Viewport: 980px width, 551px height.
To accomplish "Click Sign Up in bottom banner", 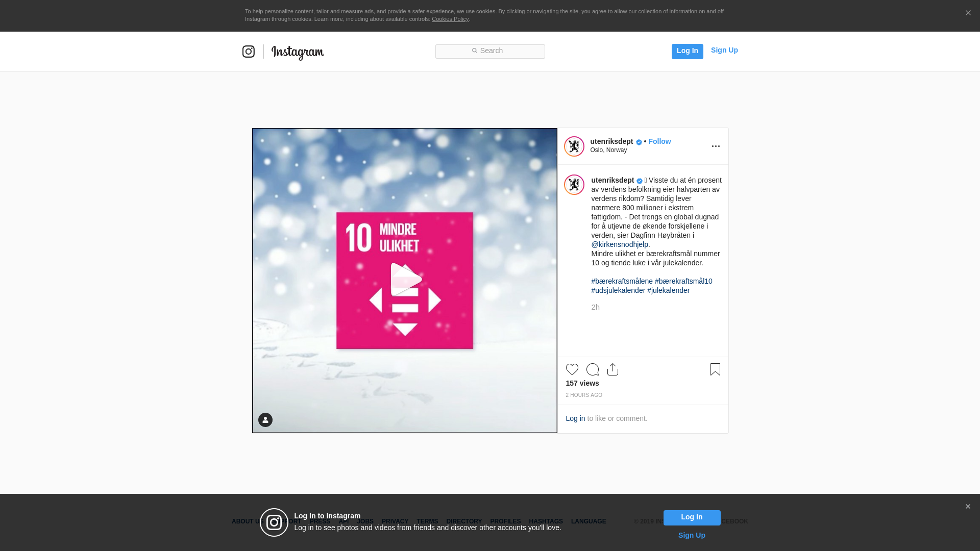I will [692, 535].
